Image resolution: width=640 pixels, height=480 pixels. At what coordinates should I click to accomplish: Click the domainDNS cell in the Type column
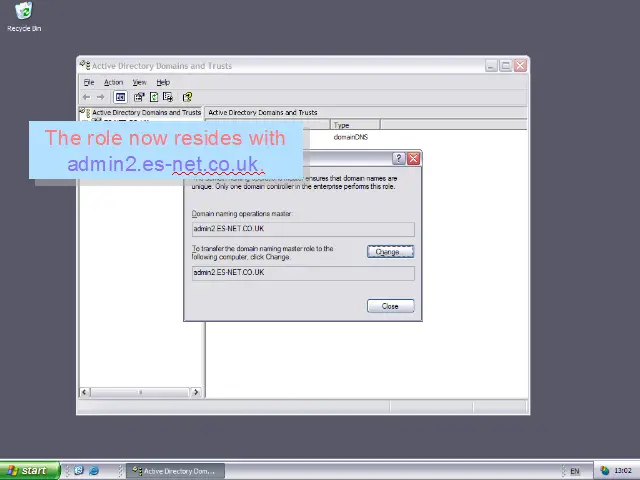click(x=351, y=137)
